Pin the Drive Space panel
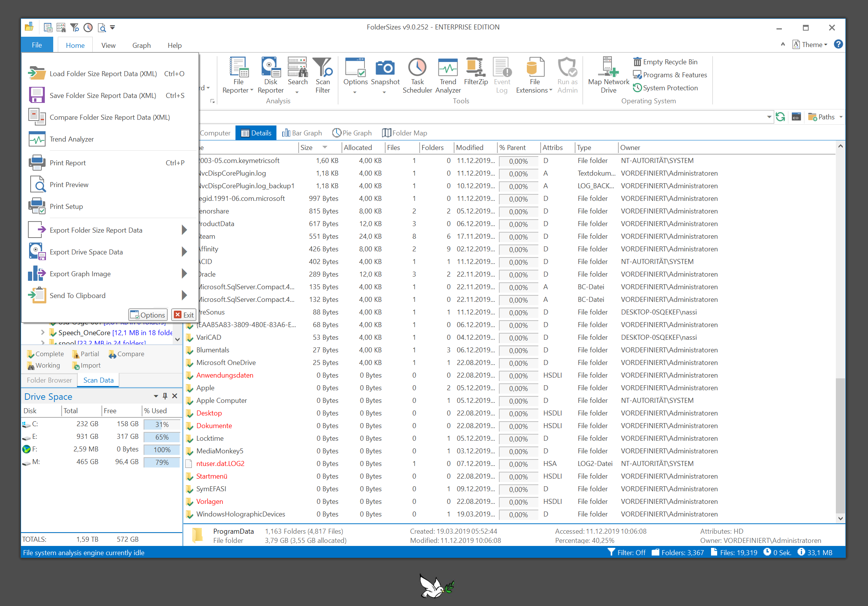This screenshot has width=868, height=606. click(165, 396)
